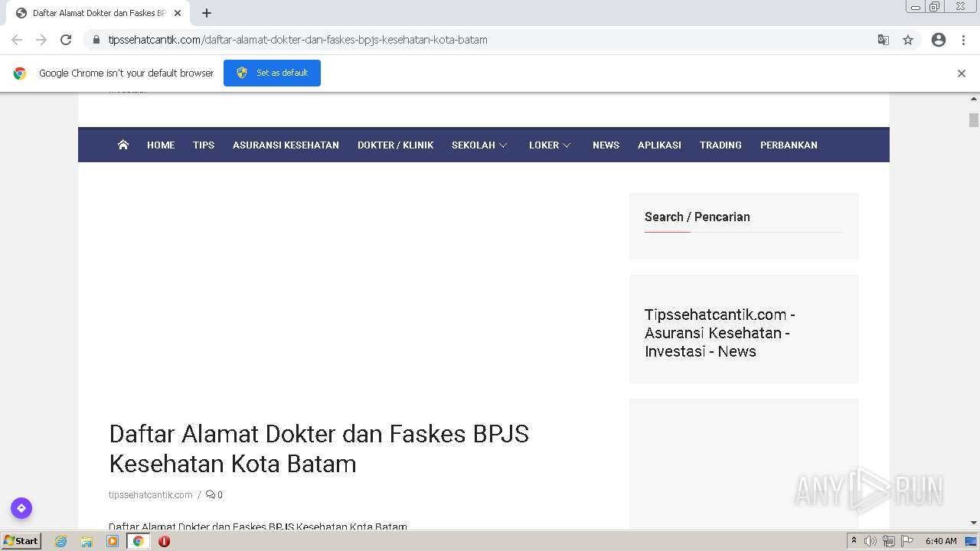Reload the page with the refresh icon

[x=66, y=40]
